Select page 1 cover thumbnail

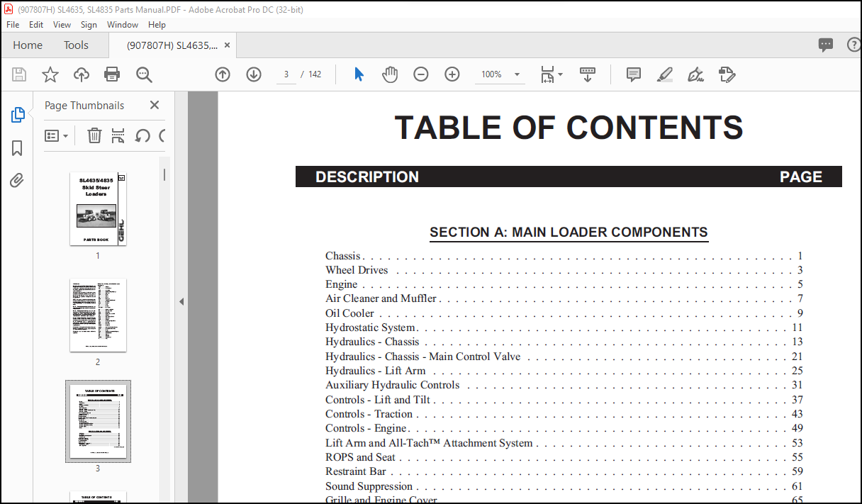click(x=98, y=209)
